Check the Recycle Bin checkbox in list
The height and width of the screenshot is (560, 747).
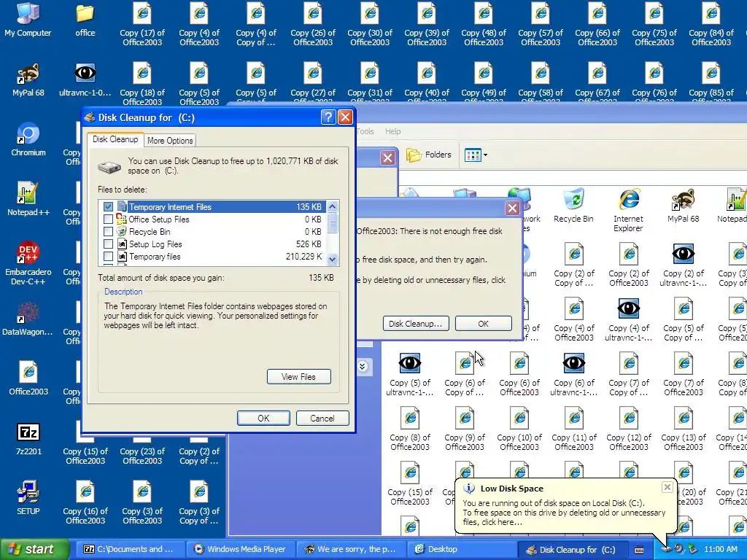pos(108,231)
